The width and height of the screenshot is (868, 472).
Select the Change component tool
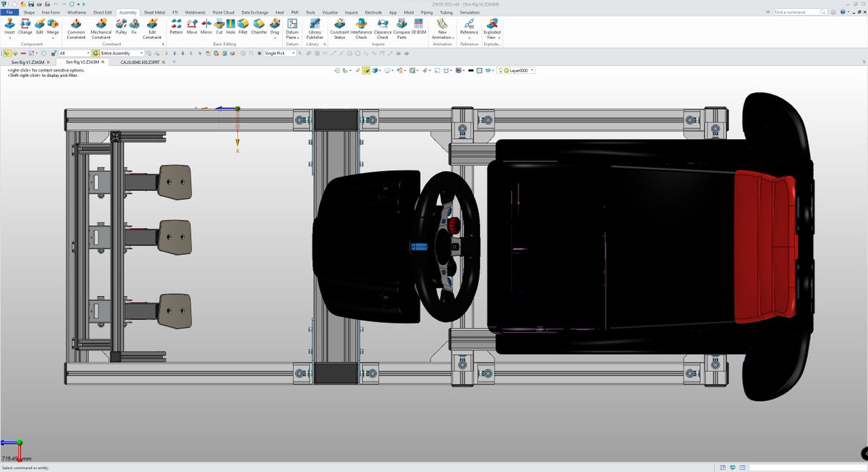coord(25,26)
